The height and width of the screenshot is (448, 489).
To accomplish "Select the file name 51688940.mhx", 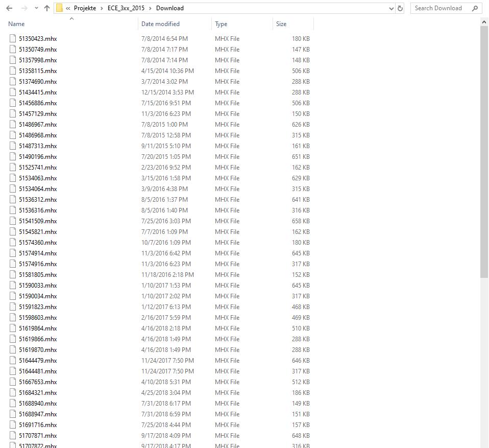I will [38, 403].
